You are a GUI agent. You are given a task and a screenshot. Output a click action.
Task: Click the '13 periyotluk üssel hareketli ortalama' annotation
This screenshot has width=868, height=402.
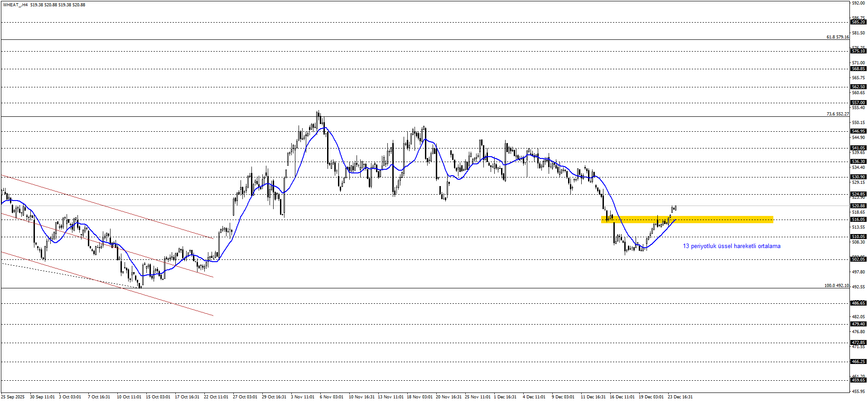tap(732, 246)
